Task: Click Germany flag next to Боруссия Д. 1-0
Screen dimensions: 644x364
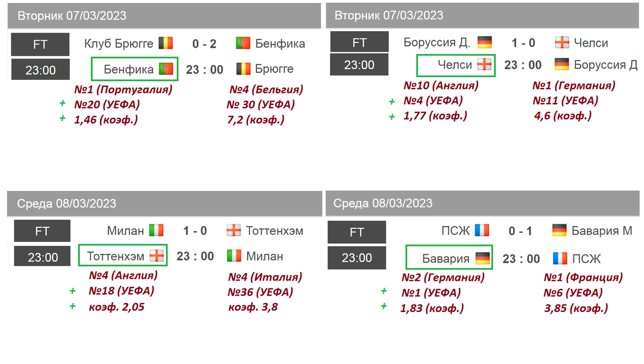Action: pos(485,42)
